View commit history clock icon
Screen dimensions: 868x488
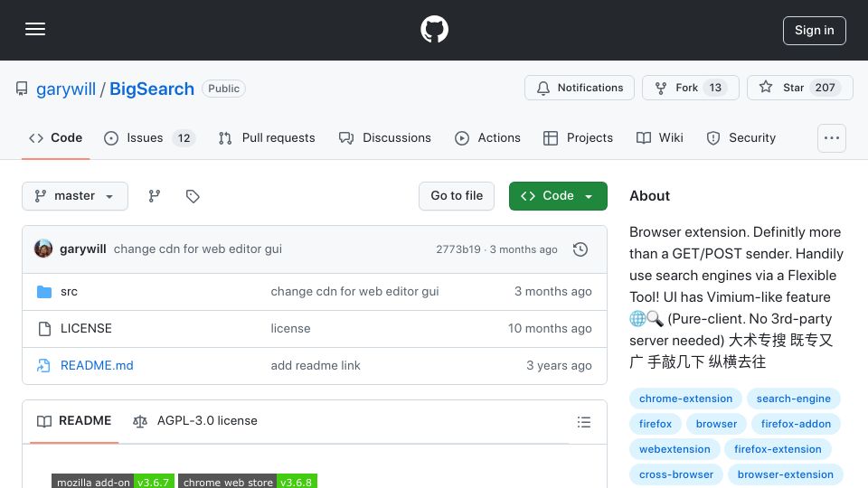[580, 249]
